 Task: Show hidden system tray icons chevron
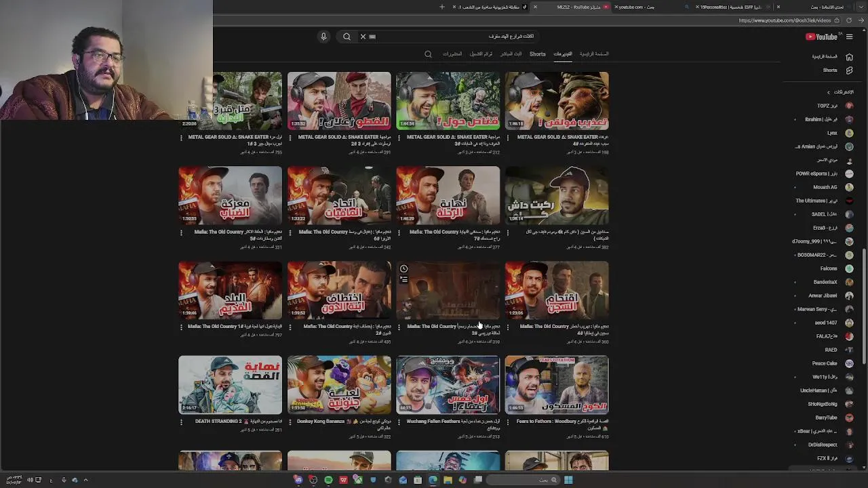(85, 480)
